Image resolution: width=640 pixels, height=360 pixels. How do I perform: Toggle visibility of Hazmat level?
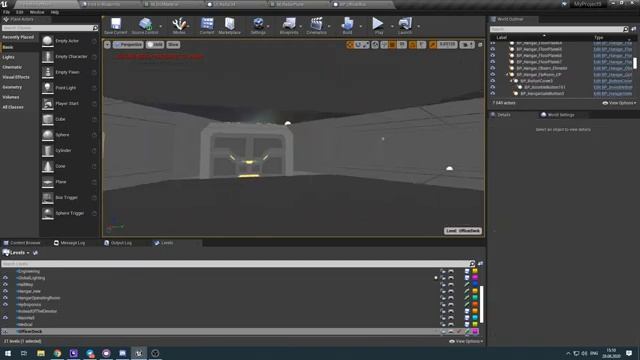[x=5, y=318]
